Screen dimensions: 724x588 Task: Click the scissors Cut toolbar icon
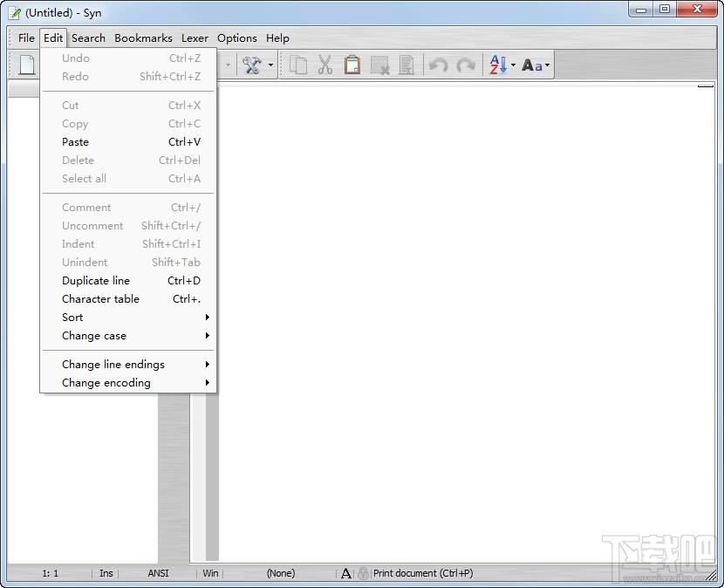tap(325, 65)
